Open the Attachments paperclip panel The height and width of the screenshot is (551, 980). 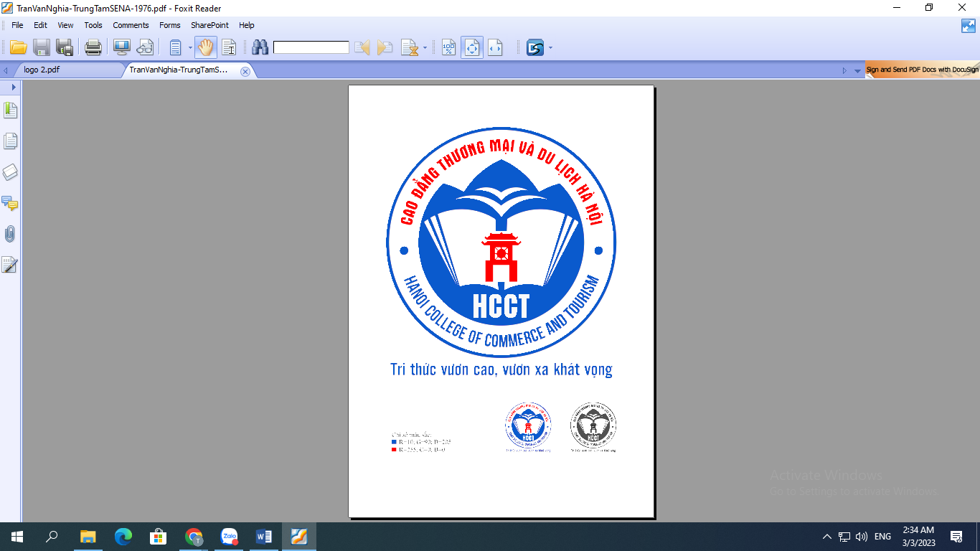(10, 234)
